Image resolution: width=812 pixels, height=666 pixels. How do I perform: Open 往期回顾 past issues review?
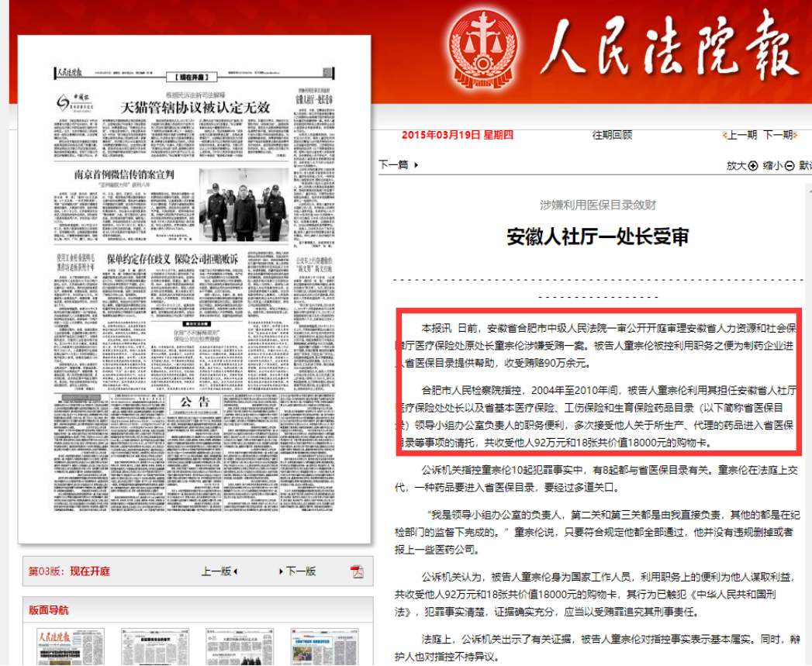pos(612,135)
